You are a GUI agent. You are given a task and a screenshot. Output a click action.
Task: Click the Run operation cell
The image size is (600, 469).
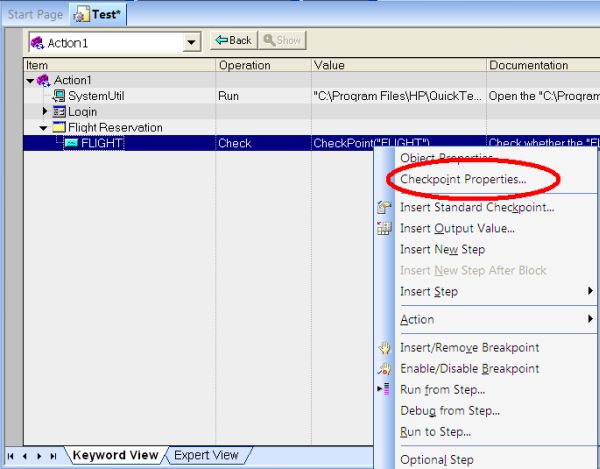263,96
